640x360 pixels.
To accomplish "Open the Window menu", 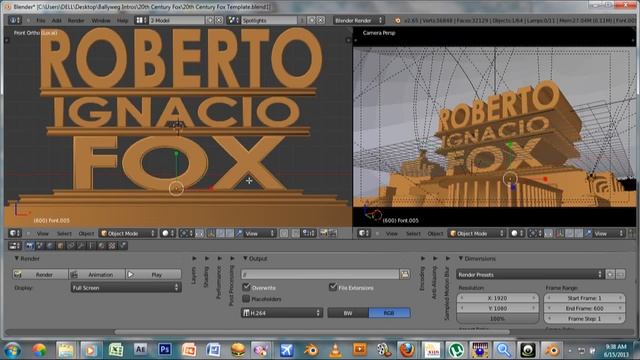I will point(101,20).
